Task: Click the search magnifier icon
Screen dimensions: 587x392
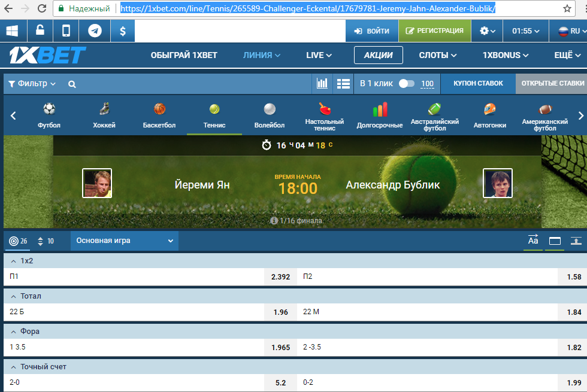Action: pos(72,84)
